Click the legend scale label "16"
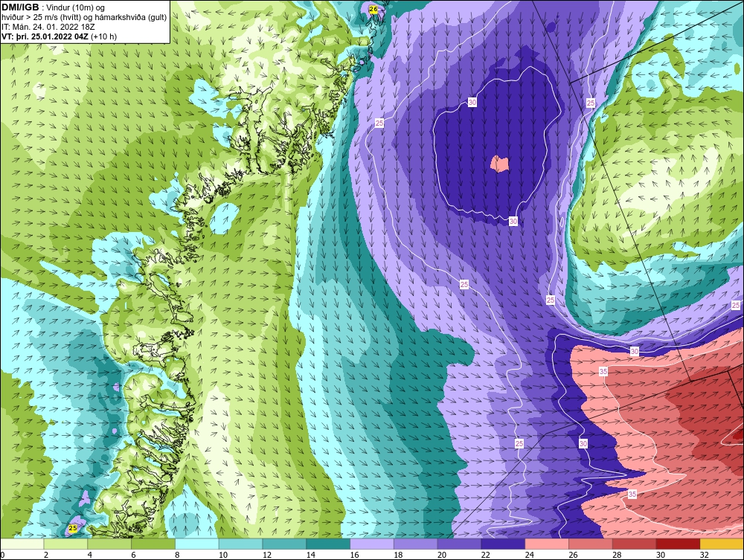Screen dimensions: 744x560 tap(354, 555)
